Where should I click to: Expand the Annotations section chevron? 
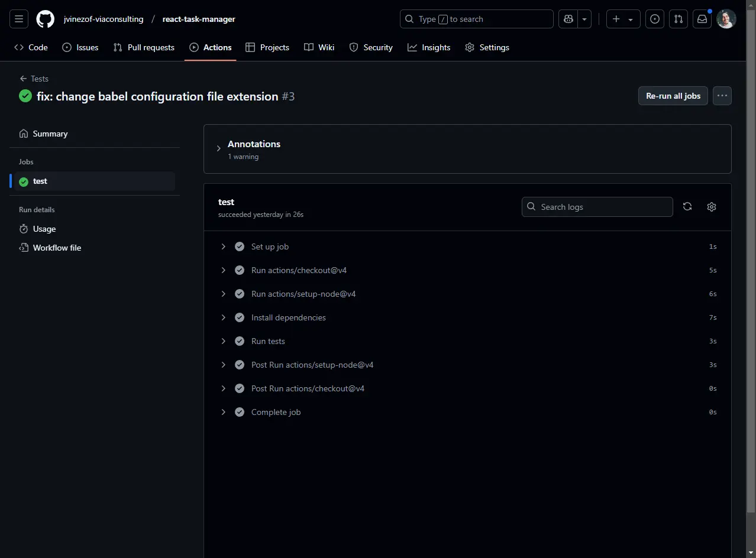(218, 148)
